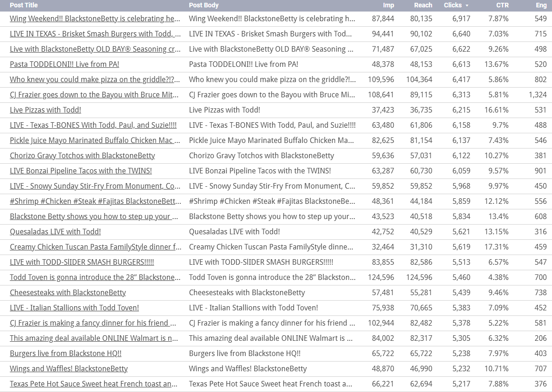The height and width of the screenshot is (392, 552).
Task: Select reach value 61,806
Action: (x=421, y=125)
